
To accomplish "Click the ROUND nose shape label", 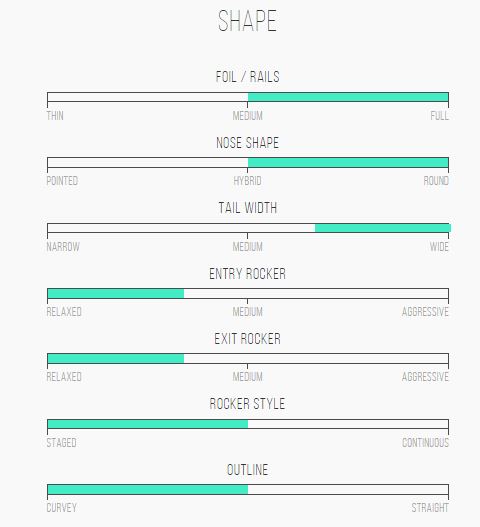I will (436, 181).
